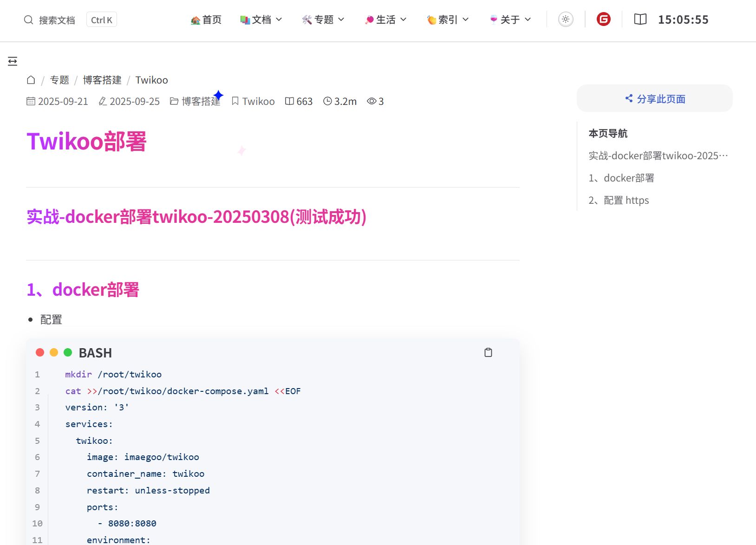Open the 生活 dropdown menu
The height and width of the screenshot is (545, 756).
coord(385,19)
